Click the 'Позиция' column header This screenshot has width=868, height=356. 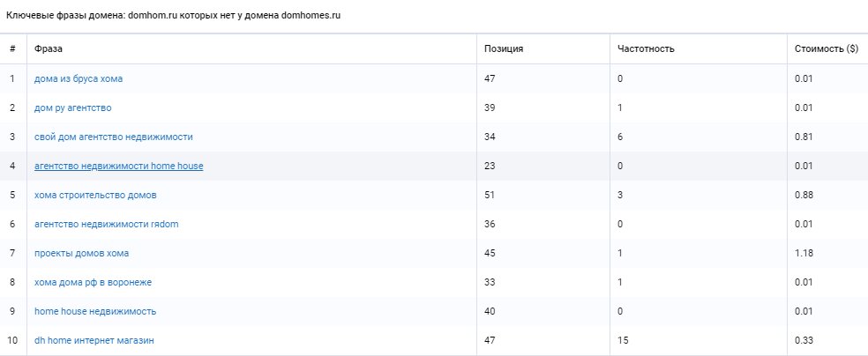click(504, 48)
